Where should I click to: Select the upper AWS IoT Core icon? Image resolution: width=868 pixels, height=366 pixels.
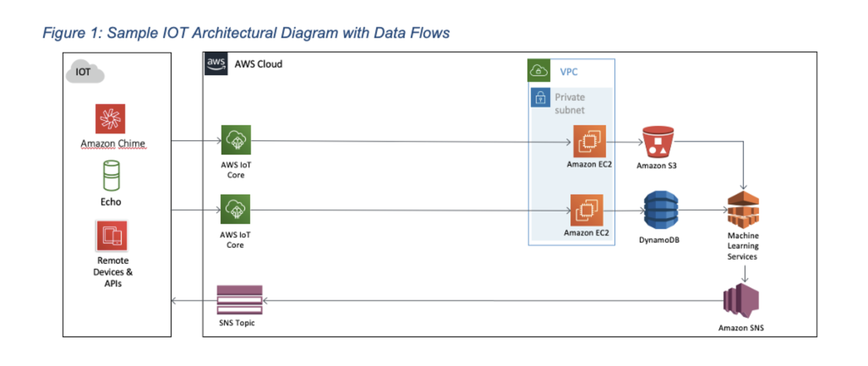tap(236, 140)
